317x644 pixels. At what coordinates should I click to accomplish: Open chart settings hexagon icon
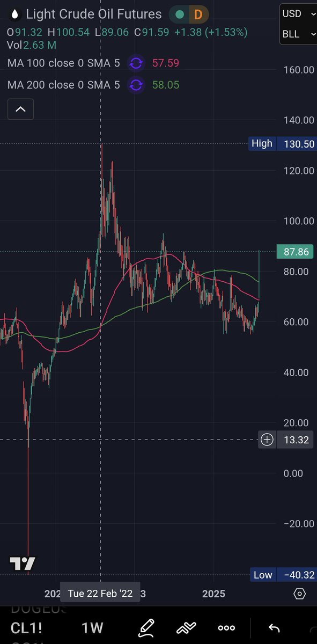[300, 594]
